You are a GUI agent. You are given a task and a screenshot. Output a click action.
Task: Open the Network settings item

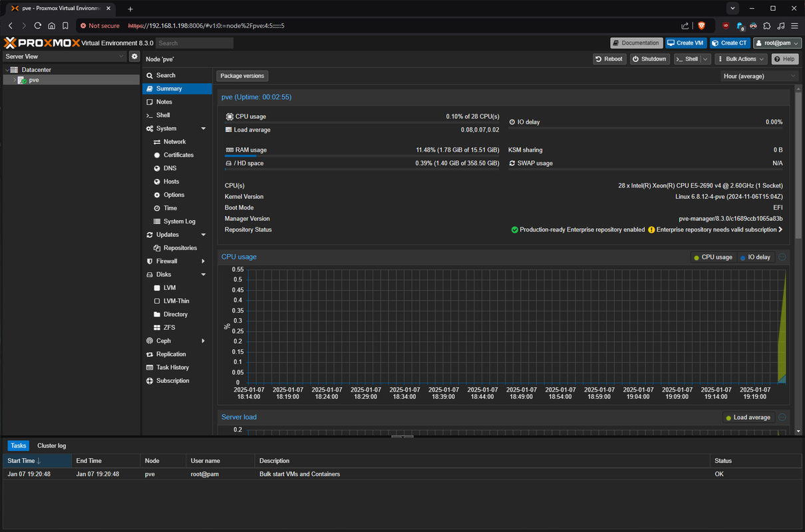point(177,142)
